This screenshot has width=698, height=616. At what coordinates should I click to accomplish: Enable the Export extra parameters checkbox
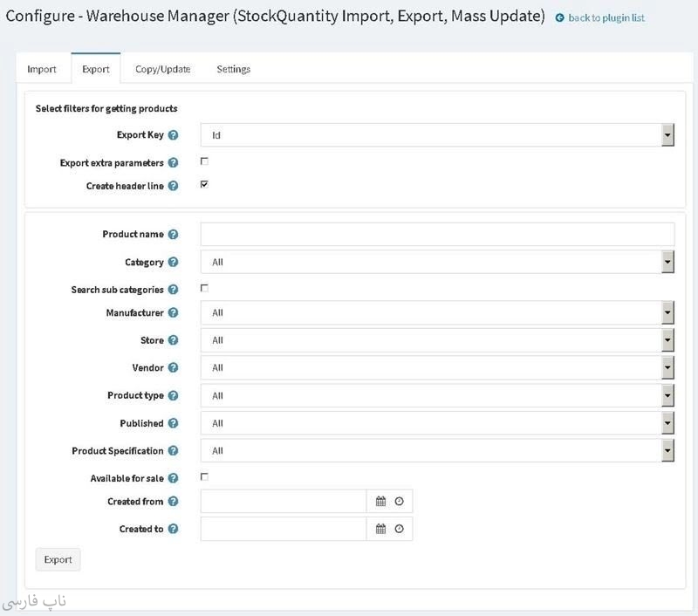pos(204,161)
